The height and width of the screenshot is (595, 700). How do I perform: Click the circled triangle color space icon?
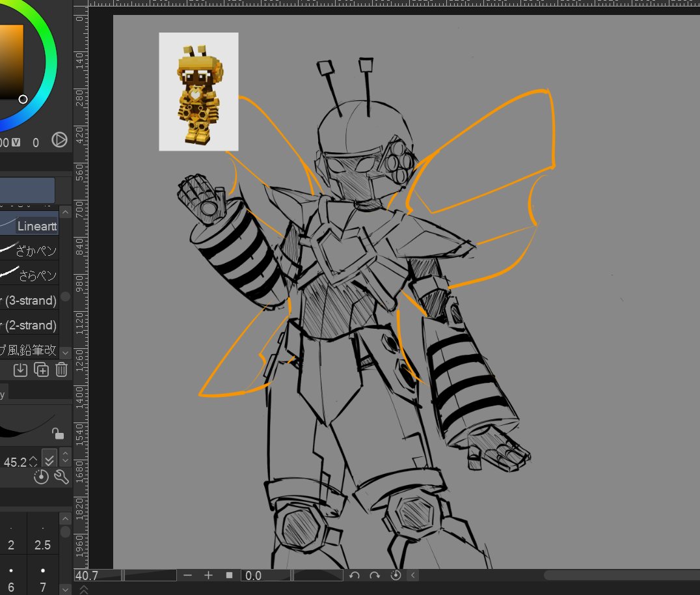(59, 140)
